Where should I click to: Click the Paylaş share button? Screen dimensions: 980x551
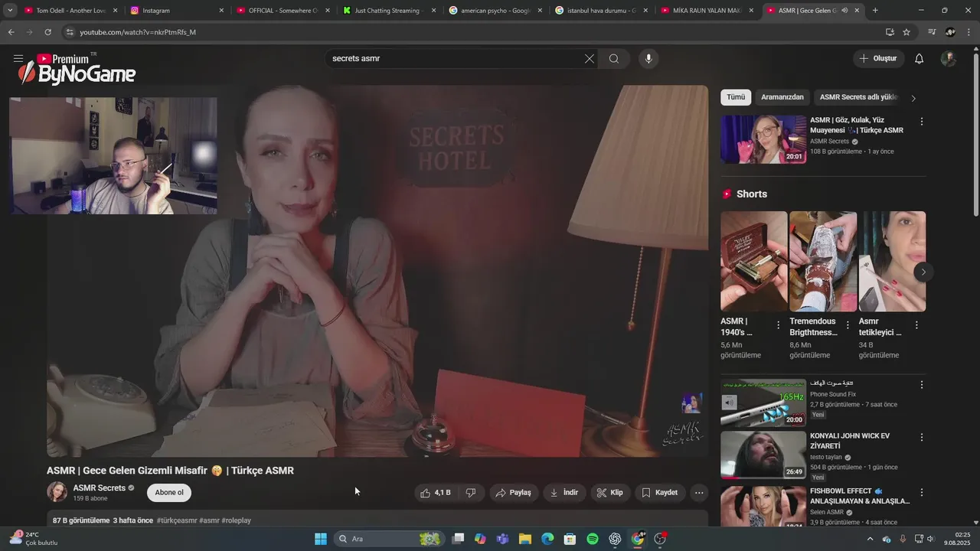(513, 493)
